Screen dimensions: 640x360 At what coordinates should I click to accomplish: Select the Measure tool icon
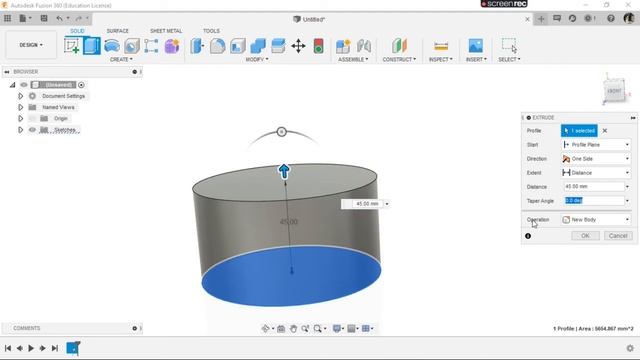[x=441, y=46]
